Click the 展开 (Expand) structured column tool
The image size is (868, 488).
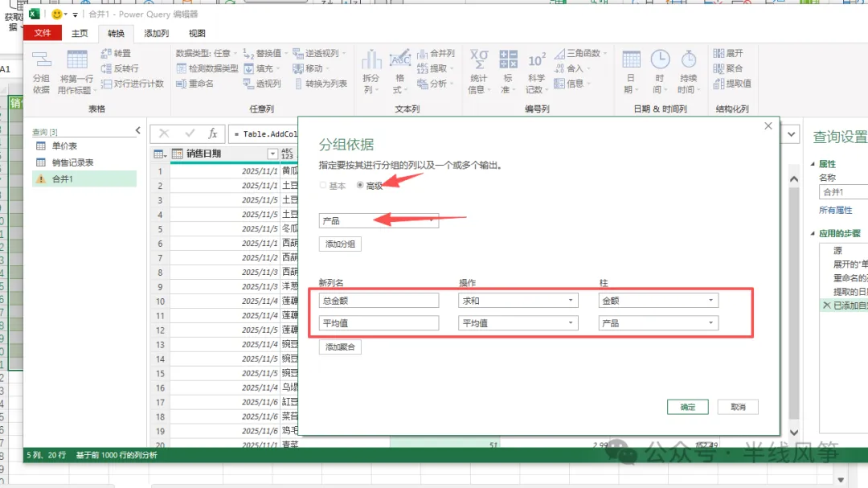click(728, 53)
